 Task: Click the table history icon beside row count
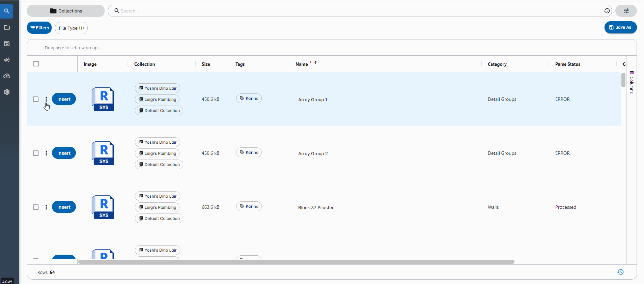620,272
